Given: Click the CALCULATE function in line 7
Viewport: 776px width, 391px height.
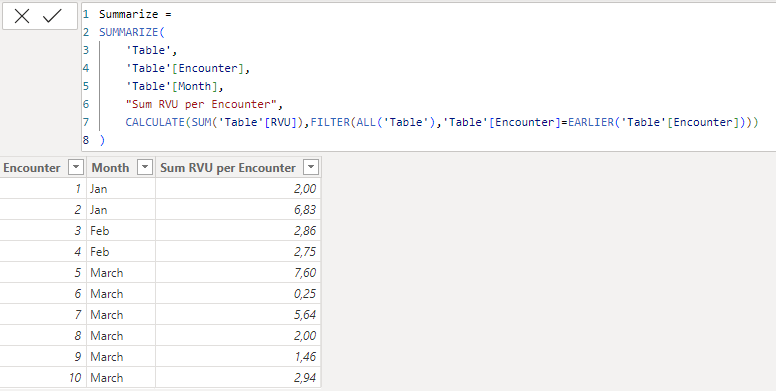Looking at the screenshot, I should pos(155,122).
